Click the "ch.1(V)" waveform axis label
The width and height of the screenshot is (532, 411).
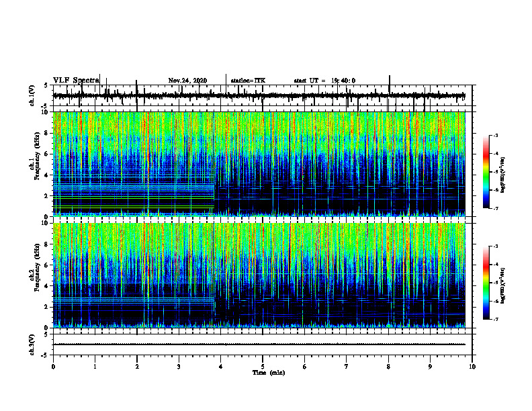point(32,95)
